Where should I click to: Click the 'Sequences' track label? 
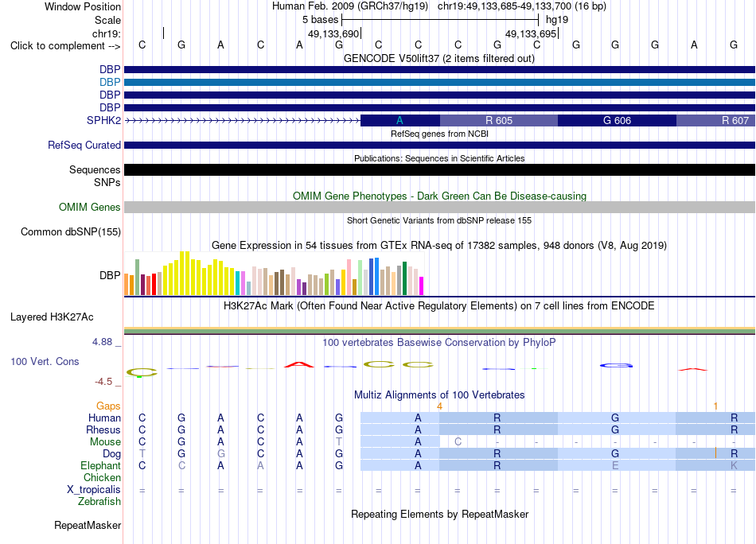tap(95, 169)
